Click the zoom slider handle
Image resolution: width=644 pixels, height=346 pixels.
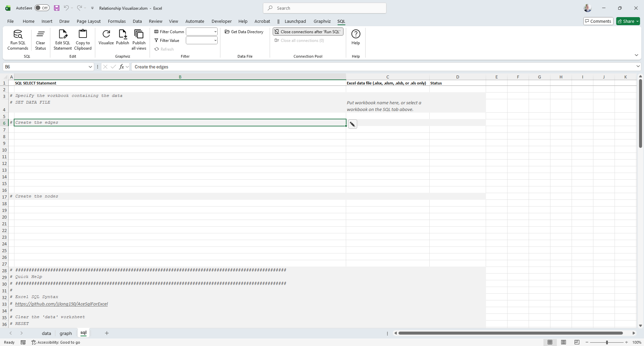607,342
